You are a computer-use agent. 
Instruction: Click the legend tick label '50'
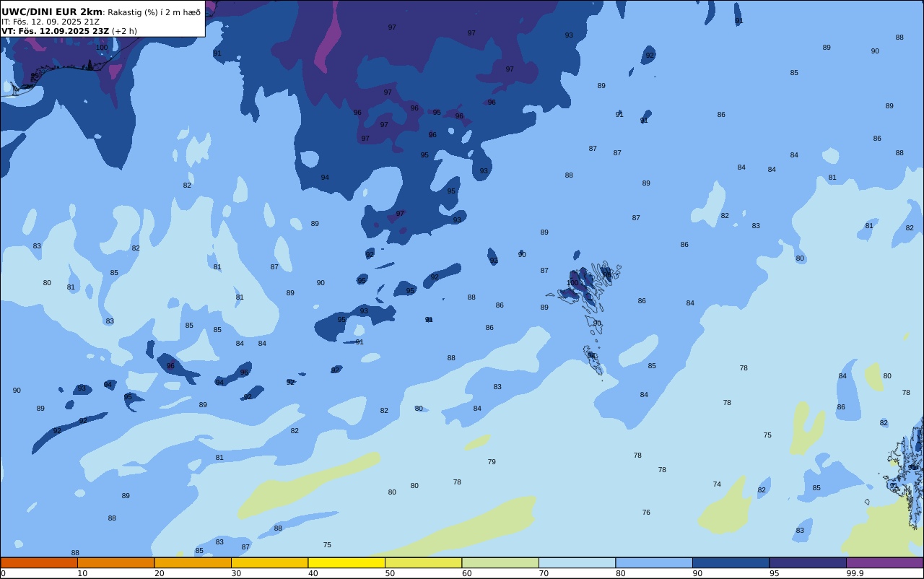click(390, 573)
